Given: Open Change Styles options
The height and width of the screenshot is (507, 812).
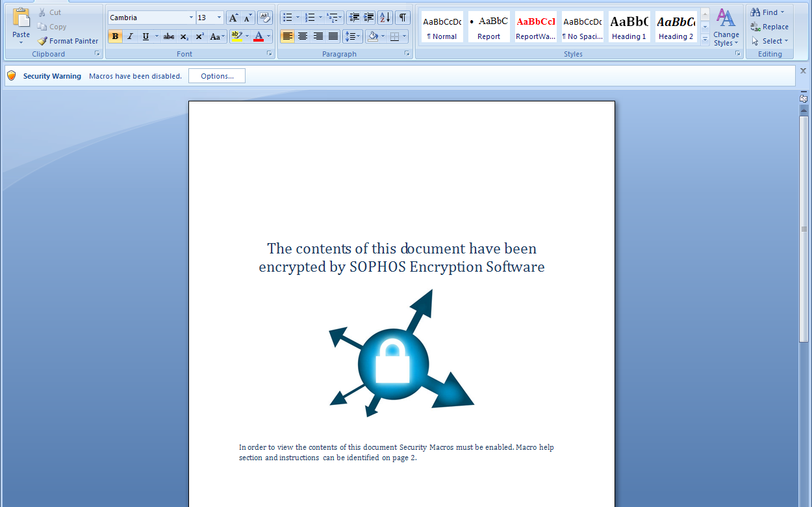Looking at the screenshot, I should [x=726, y=27].
